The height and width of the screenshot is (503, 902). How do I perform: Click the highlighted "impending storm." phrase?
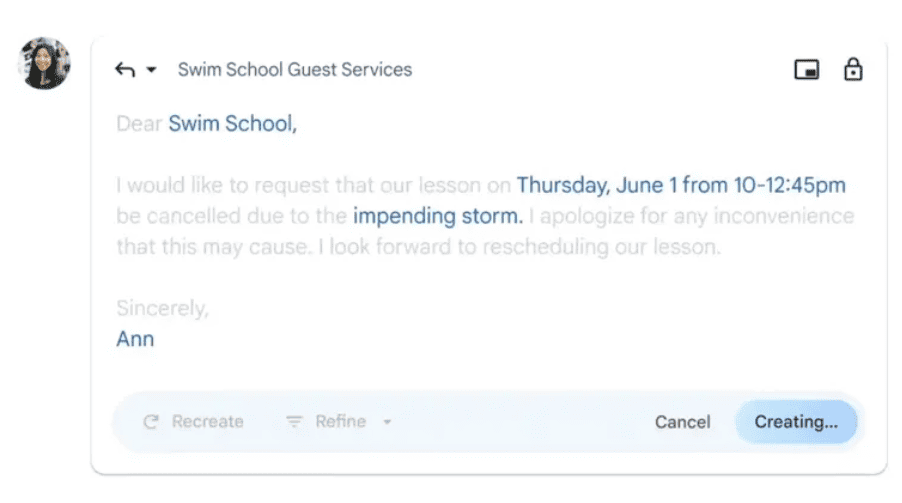pos(438,216)
